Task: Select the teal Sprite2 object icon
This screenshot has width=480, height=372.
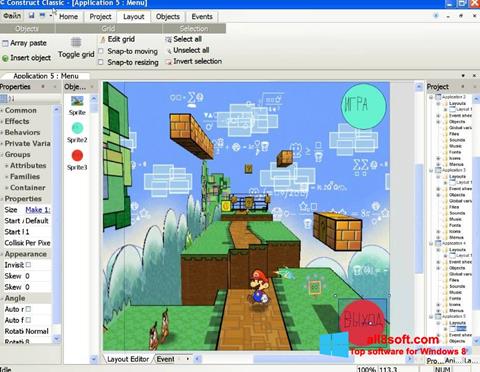Action: [77, 128]
